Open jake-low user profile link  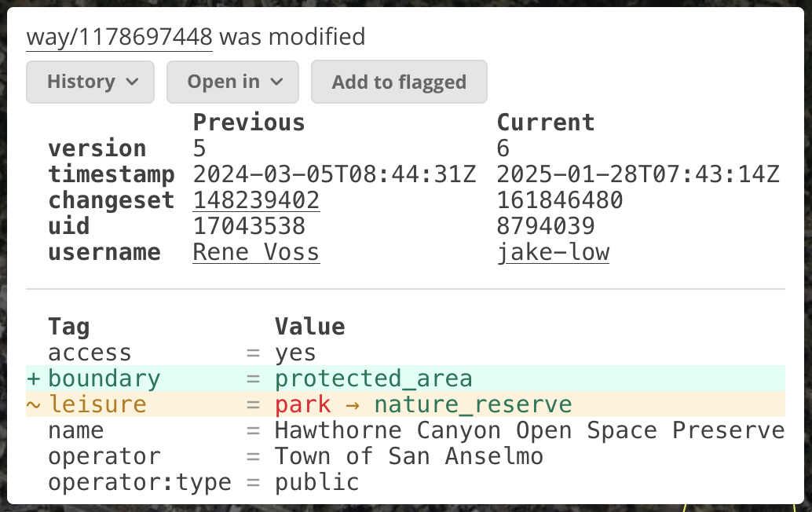(x=553, y=252)
